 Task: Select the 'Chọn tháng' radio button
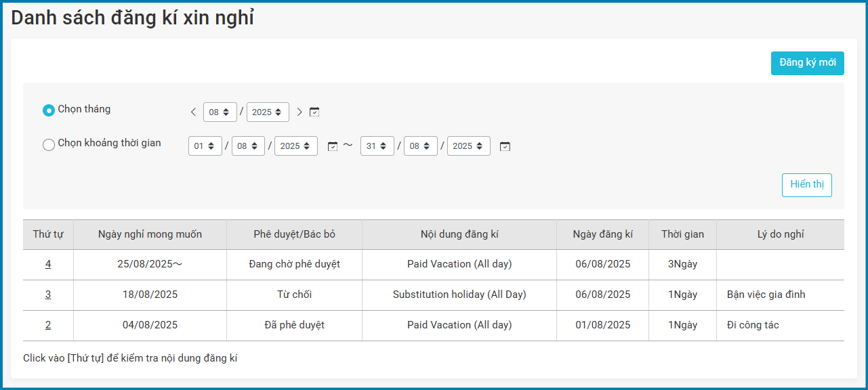(x=49, y=110)
